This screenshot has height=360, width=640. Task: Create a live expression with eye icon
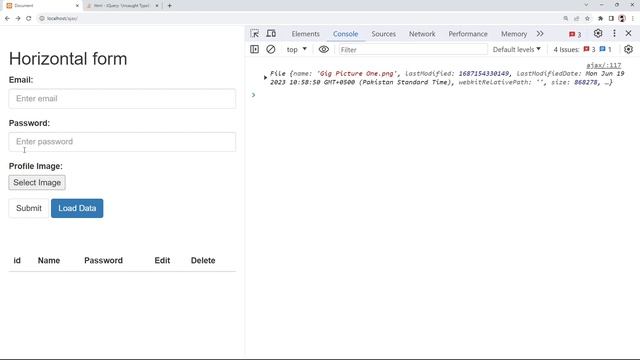324,49
